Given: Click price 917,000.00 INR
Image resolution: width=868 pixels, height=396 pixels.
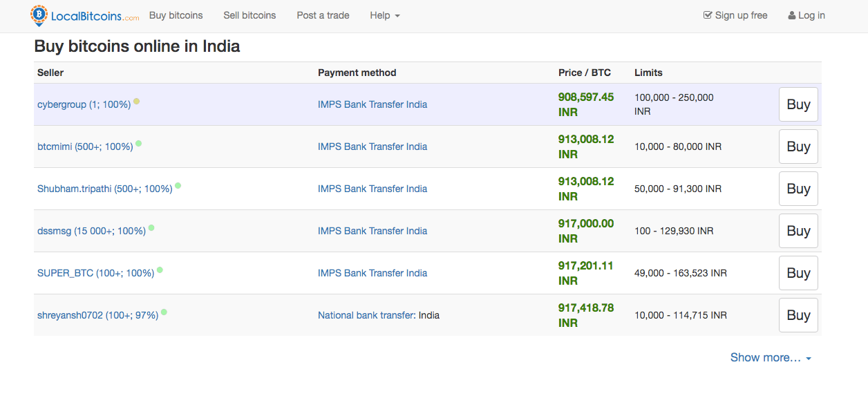Looking at the screenshot, I should pos(586,231).
